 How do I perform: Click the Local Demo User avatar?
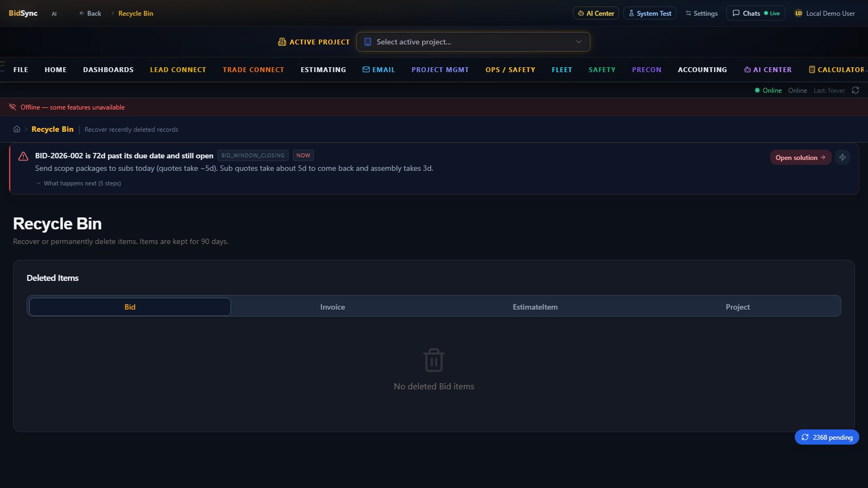pos(799,13)
